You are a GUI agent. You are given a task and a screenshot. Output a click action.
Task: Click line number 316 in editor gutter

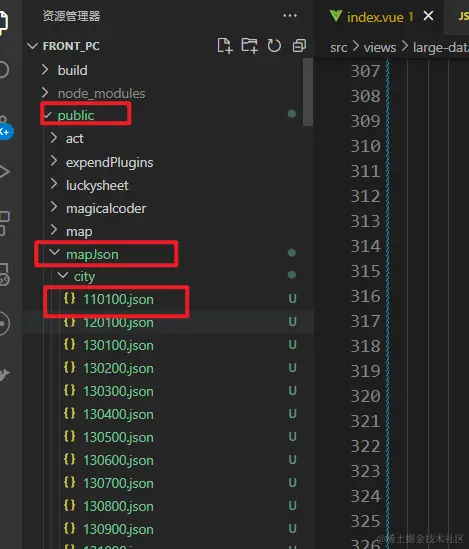click(x=365, y=296)
